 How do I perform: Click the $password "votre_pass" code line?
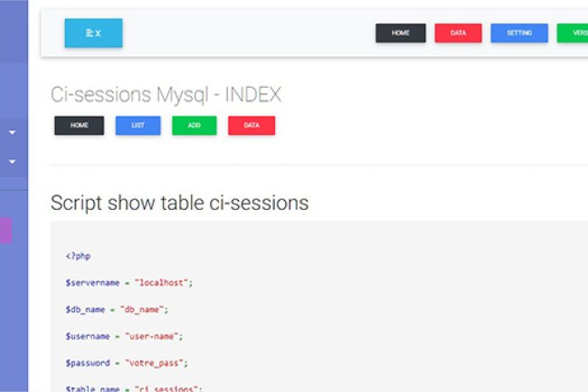(127, 362)
